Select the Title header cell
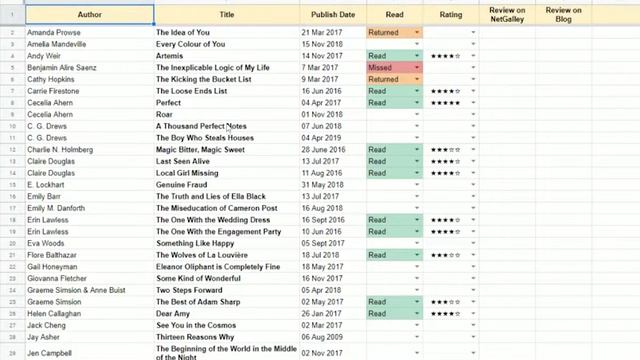This screenshot has height=360, width=640. (227, 15)
